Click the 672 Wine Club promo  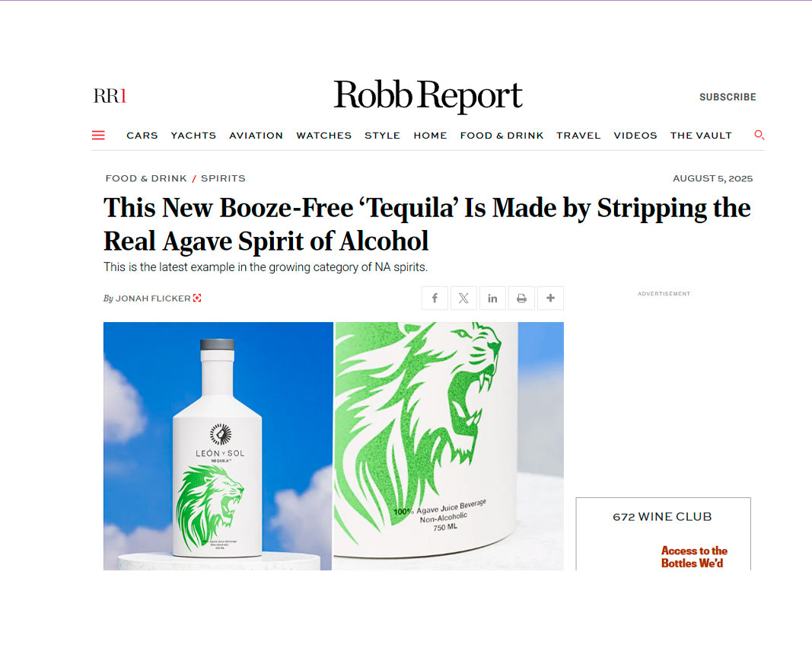(x=664, y=534)
